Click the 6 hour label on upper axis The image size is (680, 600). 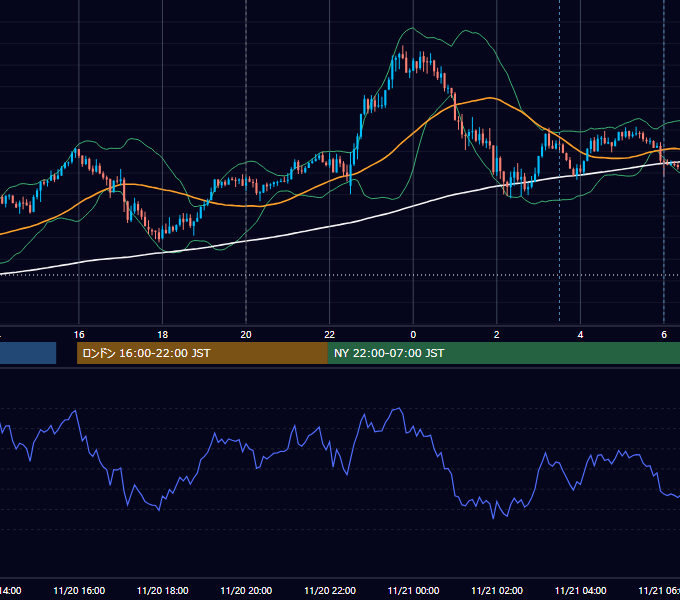pyautogui.click(x=664, y=335)
